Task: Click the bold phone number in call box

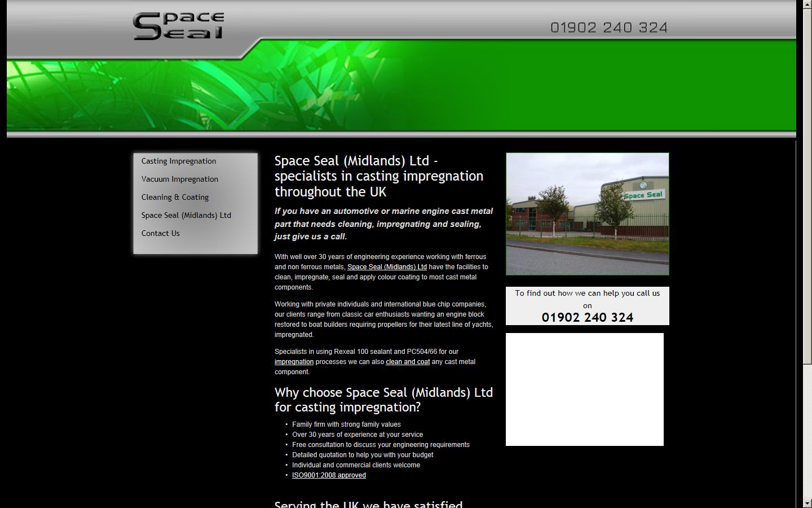Action: [x=587, y=318]
